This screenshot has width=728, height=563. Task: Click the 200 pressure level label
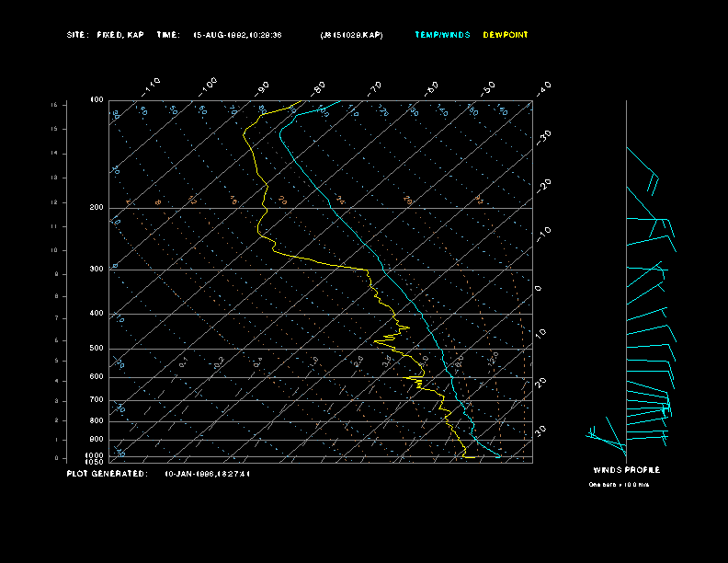tap(97, 208)
